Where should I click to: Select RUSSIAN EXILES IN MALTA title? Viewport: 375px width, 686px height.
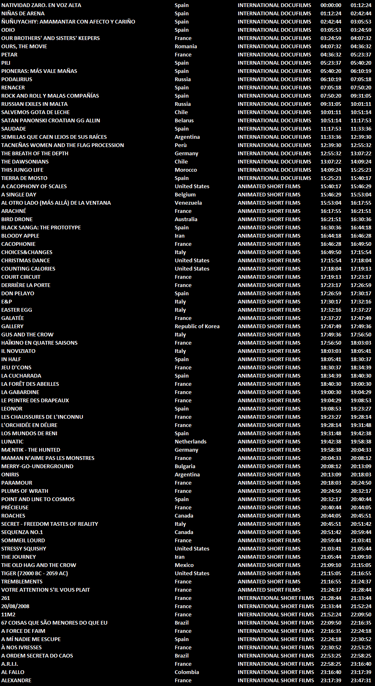click(34, 104)
